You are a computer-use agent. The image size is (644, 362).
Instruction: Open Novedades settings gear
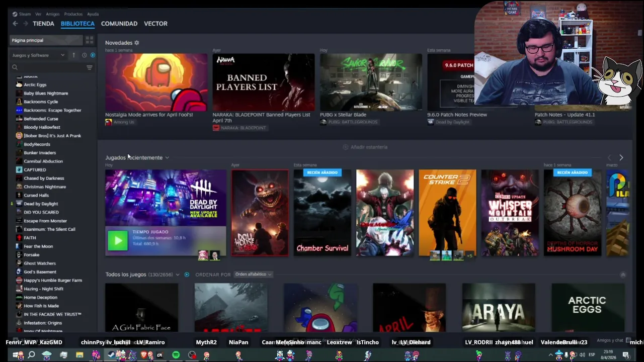point(136,43)
